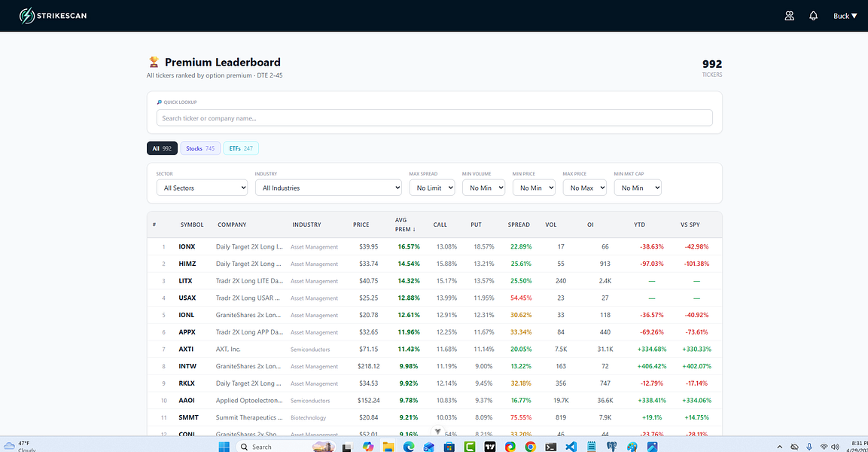Open the Buck account menu
This screenshot has width=868, height=452.
[x=845, y=16]
